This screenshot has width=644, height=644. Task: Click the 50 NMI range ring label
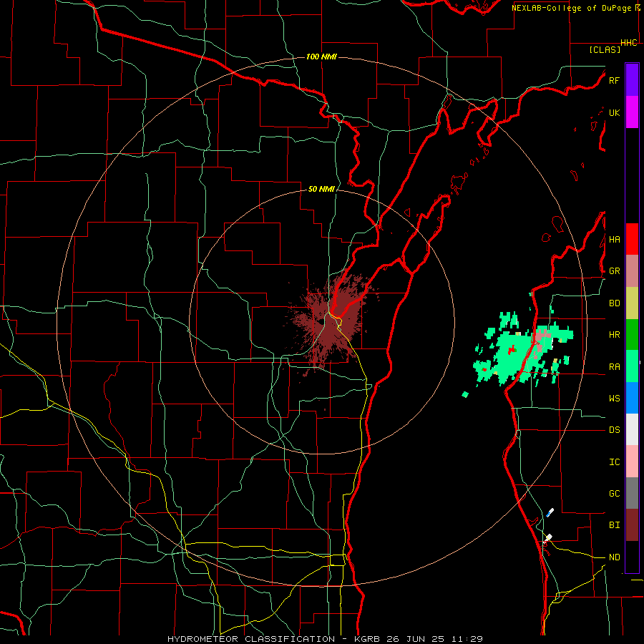pyautogui.click(x=321, y=189)
